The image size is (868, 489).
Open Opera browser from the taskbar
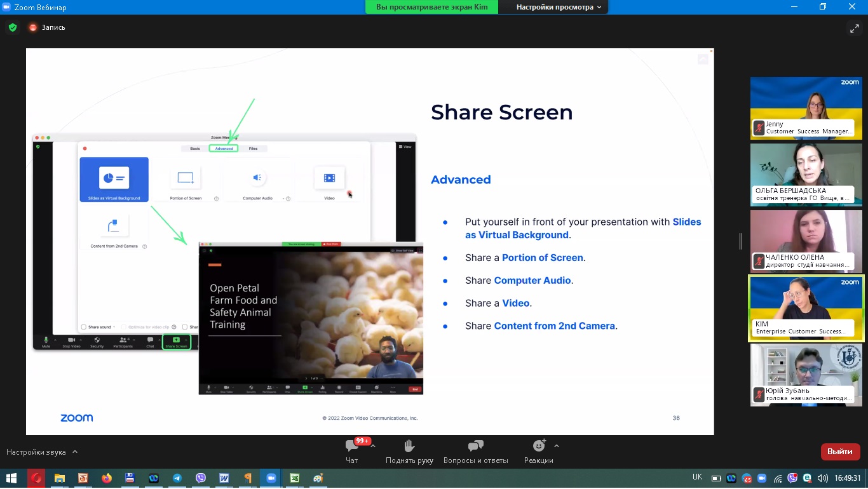[36, 478]
